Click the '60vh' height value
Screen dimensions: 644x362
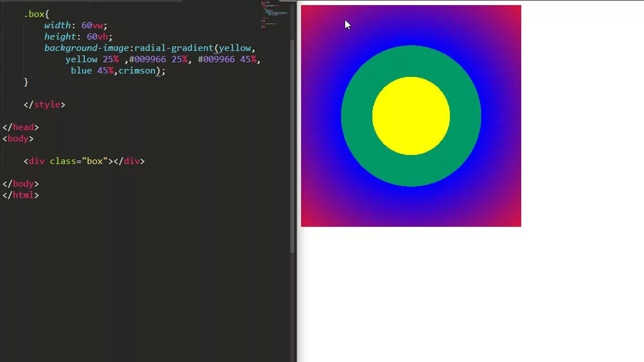(97, 37)
